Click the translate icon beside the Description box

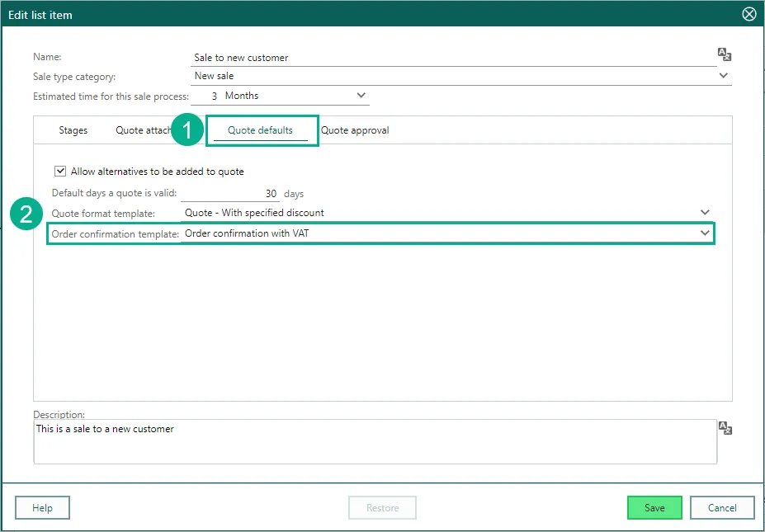click(x=724, y=428)
